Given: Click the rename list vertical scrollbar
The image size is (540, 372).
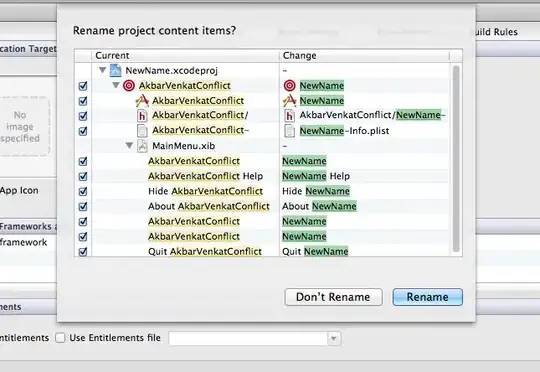Looking at the screenshot, I should pyautogui.click(x=456, y=158).
